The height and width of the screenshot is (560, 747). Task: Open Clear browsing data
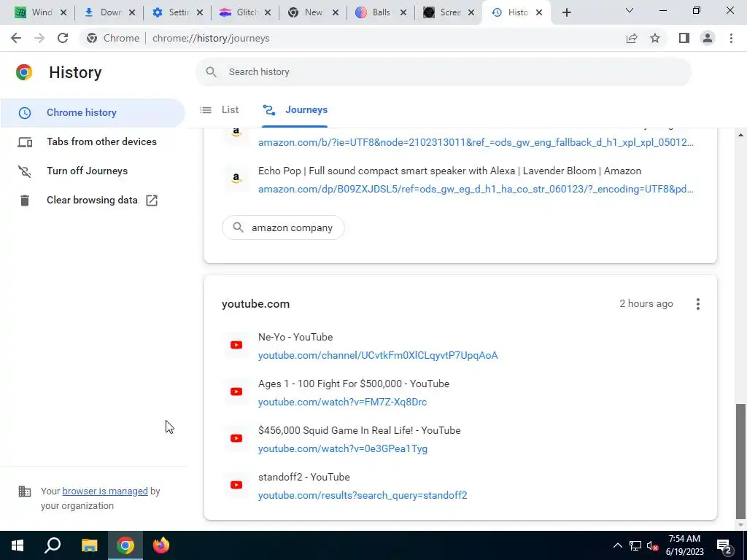point(93,201)
